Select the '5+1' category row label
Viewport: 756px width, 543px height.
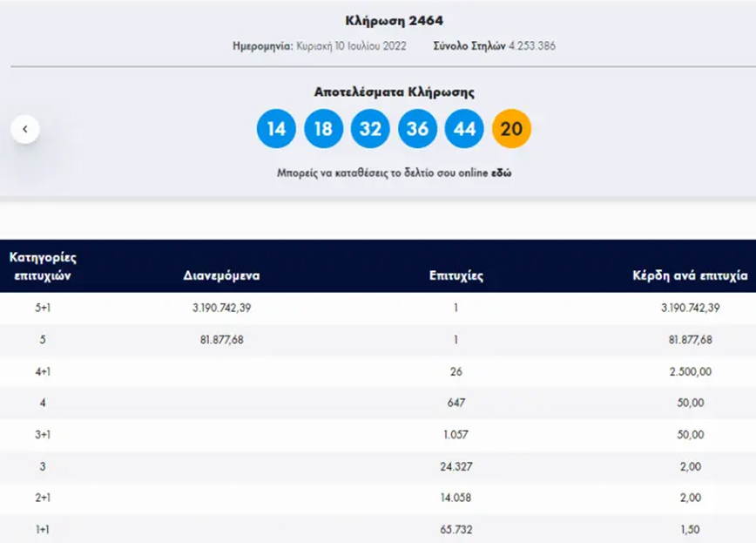(42, 308)
